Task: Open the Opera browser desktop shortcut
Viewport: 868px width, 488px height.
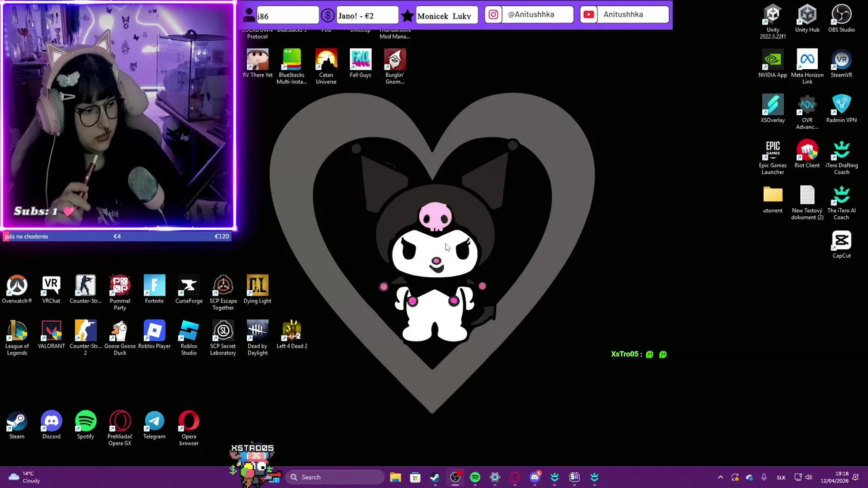Action: [189, 428]
